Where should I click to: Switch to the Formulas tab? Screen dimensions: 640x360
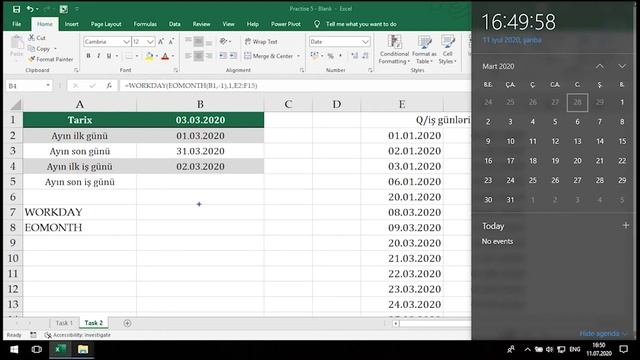pos(145,24)
